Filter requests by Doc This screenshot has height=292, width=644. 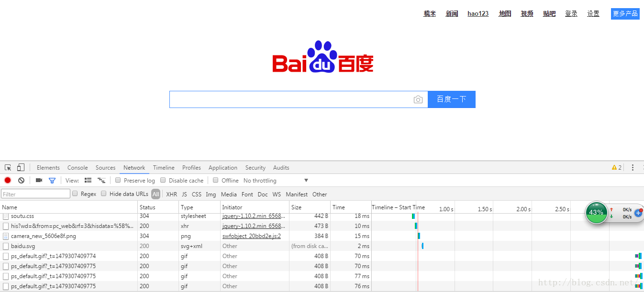click(x=263, y=195)
